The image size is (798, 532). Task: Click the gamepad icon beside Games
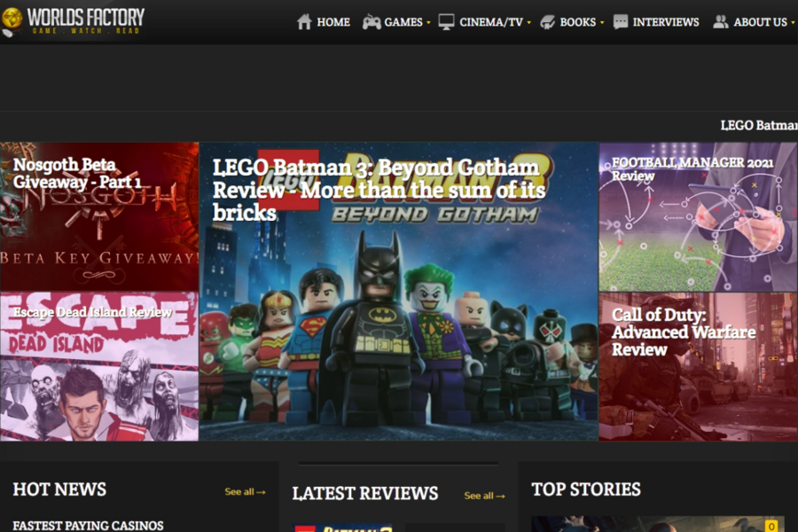372,22
